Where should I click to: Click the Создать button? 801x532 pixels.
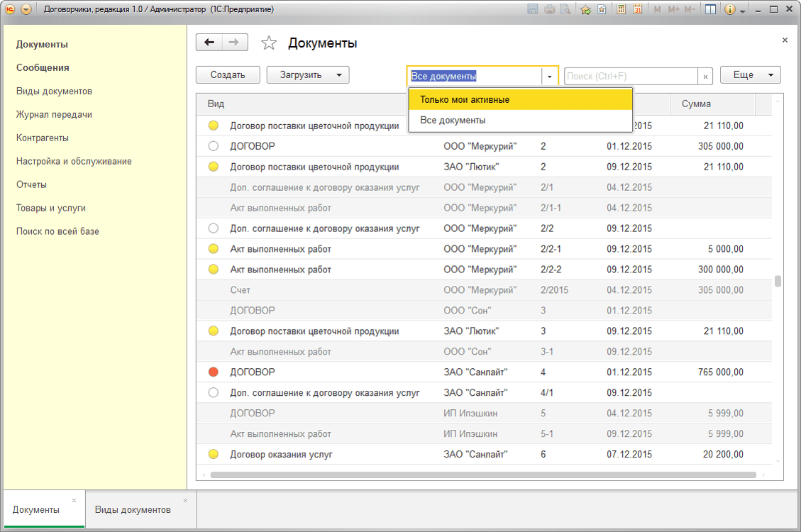click(228, 75)
